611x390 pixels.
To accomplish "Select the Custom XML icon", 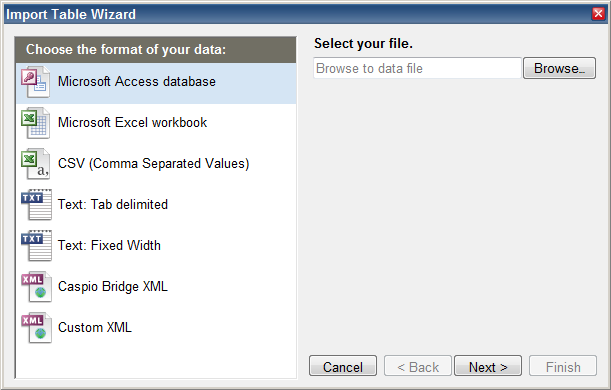I will 36,328.
